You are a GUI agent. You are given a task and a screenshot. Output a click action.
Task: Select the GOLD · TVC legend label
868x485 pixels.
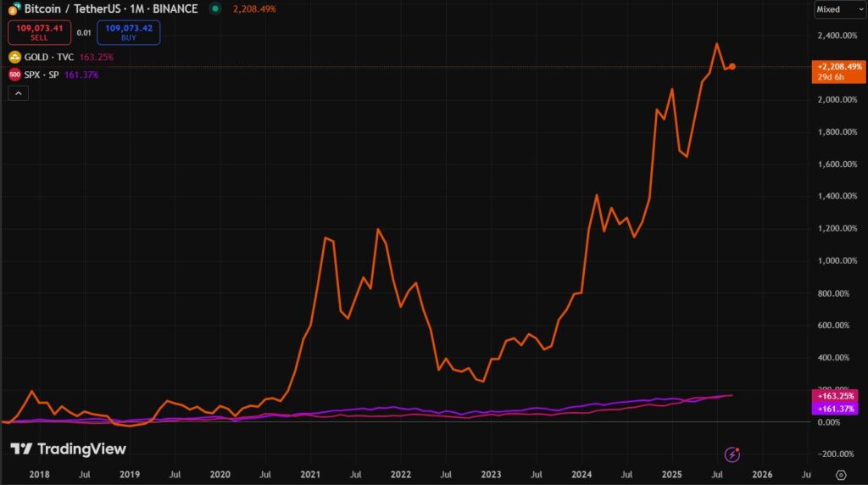[48, 57]
